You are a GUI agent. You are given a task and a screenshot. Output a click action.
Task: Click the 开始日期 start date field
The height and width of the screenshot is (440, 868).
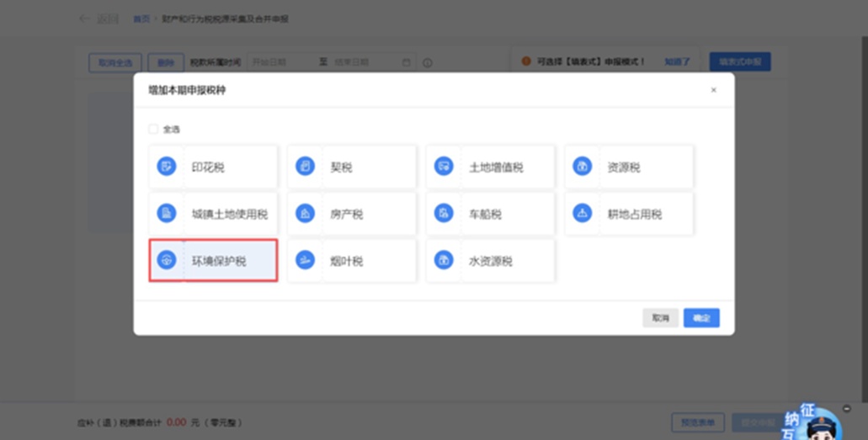click(x=280, y=62)
